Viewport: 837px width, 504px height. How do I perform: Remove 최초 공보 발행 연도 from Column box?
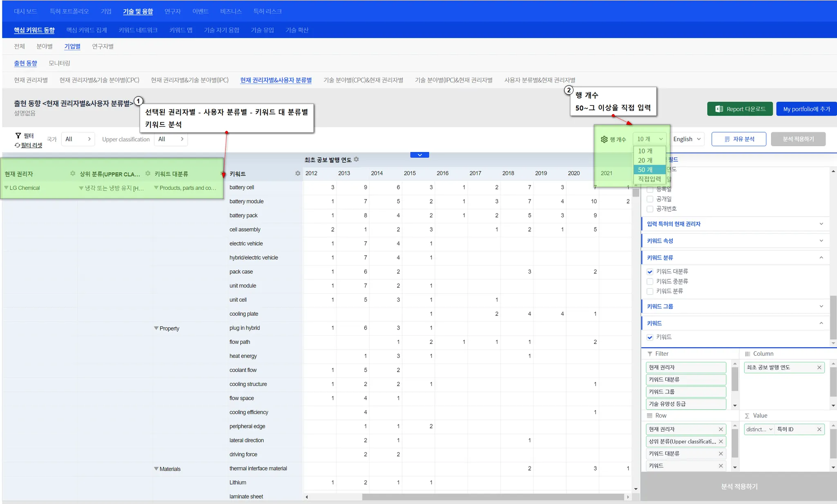pyautogui.click(x=819, y=368)
